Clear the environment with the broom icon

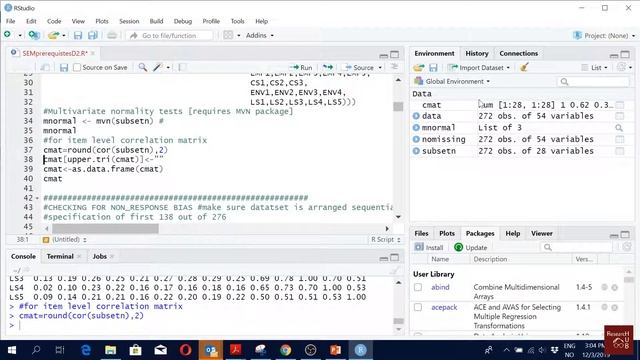point(524,67)
